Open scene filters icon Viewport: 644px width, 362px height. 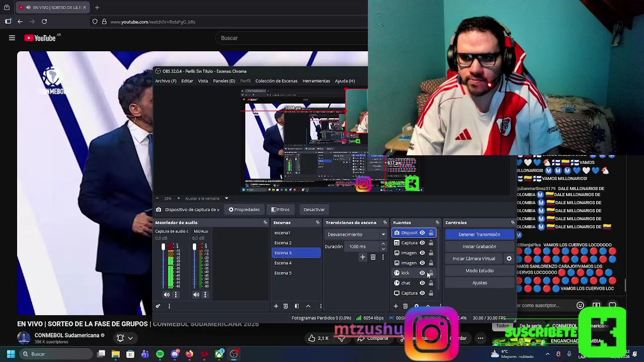coord(297,306)
